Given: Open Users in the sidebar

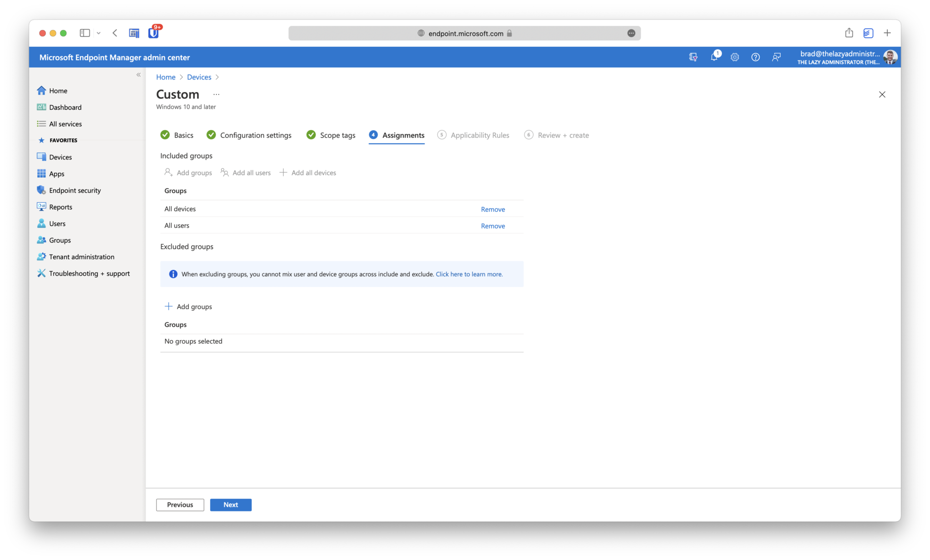Looking at the screenshot, I should tap(51, 223).
